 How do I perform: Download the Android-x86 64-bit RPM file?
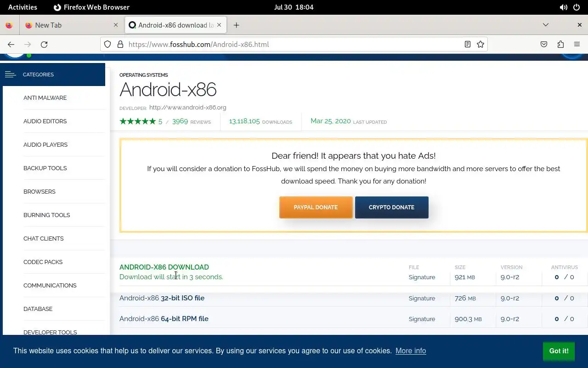[x=164, y=319]
